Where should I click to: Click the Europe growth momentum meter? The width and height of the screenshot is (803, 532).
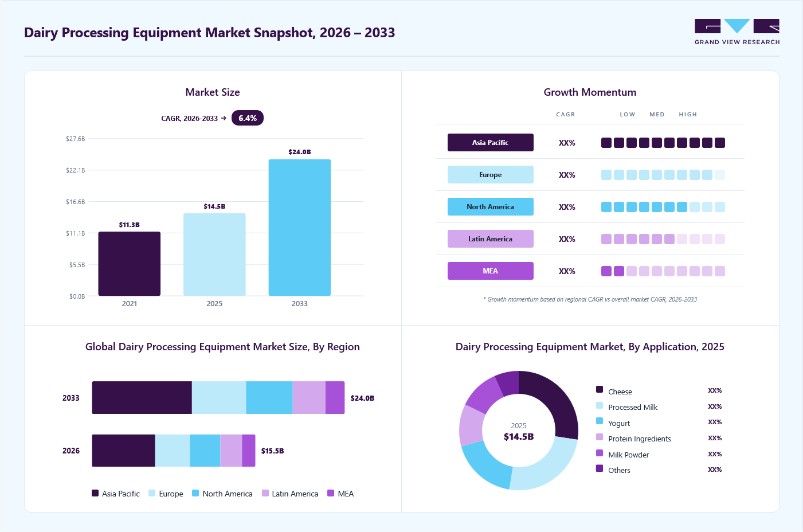coord(663,175)
